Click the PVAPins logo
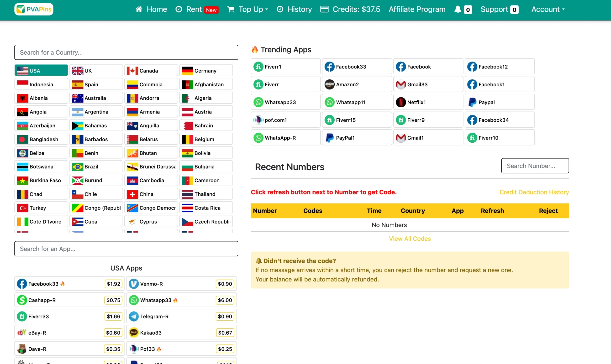The image size is (611, 364). (x=34, y=9)
